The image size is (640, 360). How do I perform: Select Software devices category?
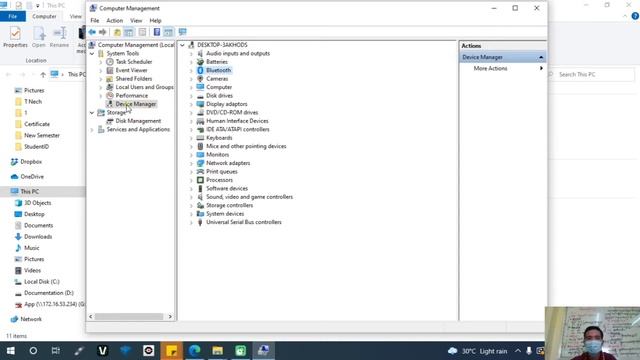[x=227, y=189]
